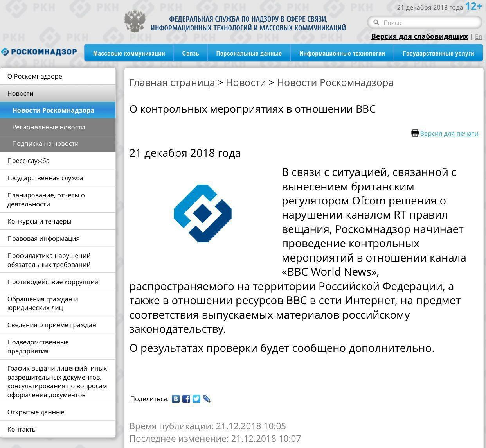Click the Время публикации timestamp line
486x448 pixels.
(x=208, y=426)
